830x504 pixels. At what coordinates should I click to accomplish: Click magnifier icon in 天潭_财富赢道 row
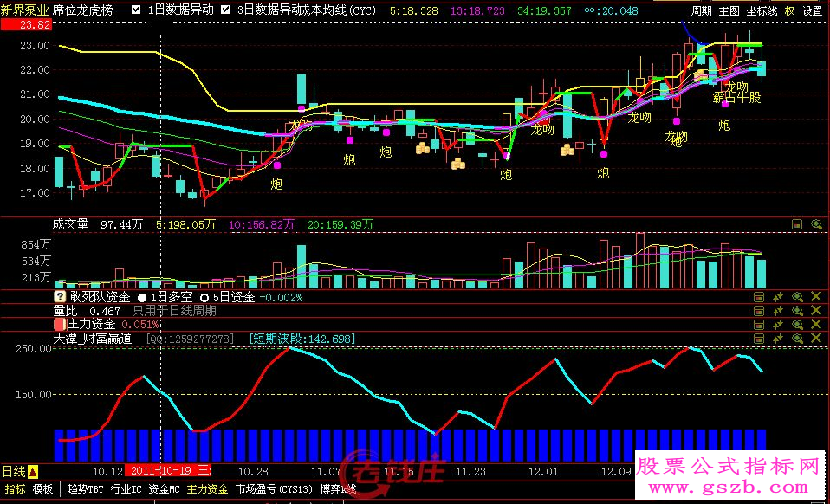797,339
